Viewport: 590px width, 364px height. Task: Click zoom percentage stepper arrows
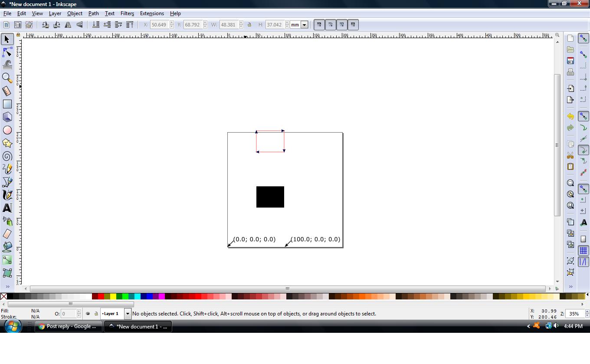click(x=587, y=314)
